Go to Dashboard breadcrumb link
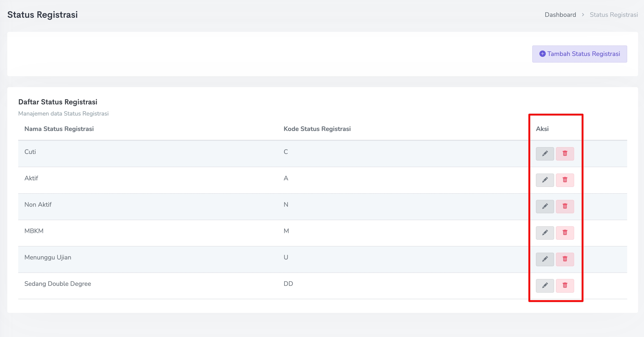The width and height of the screenshot is (644, 337). pos(560,15)
